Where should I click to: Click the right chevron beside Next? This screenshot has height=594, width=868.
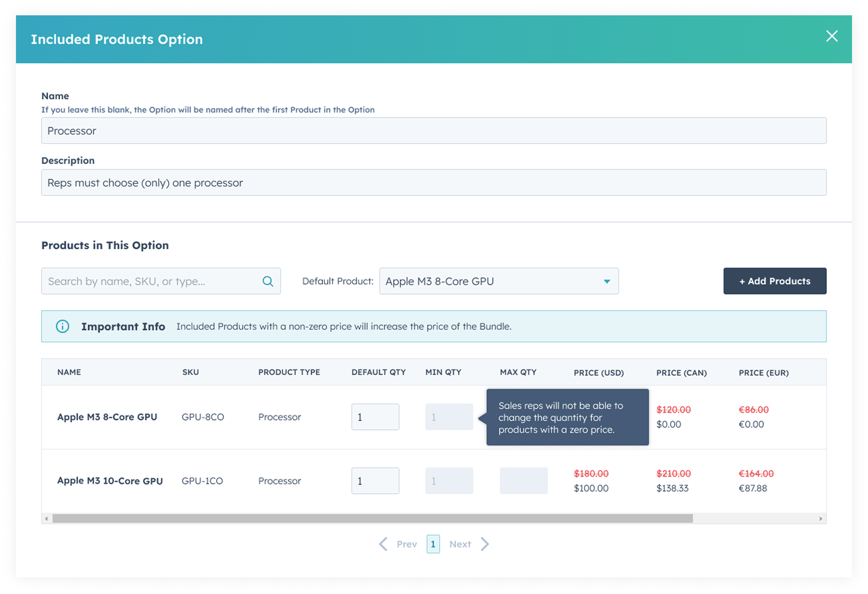(485, 544)
